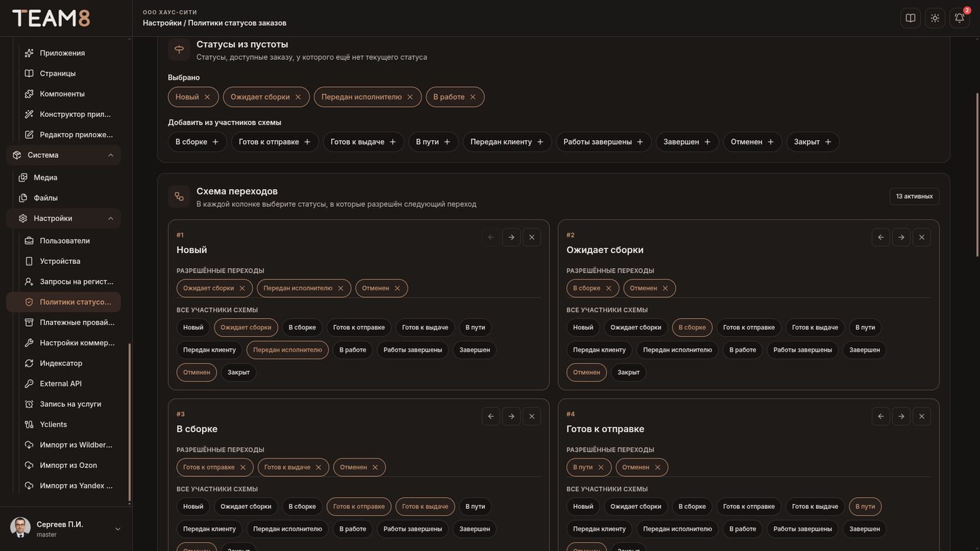Viewport: 980px width, 551px height.
Task: Add В сборке to empty-state statuses
Action: tap(197, 142)
